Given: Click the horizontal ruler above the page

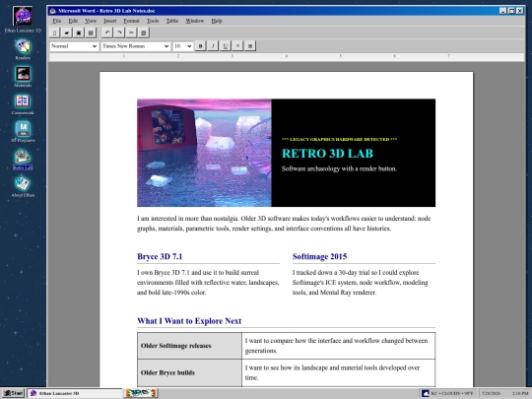Looking at the screenshot, I should pyautogui.click(x=287, y=56).
